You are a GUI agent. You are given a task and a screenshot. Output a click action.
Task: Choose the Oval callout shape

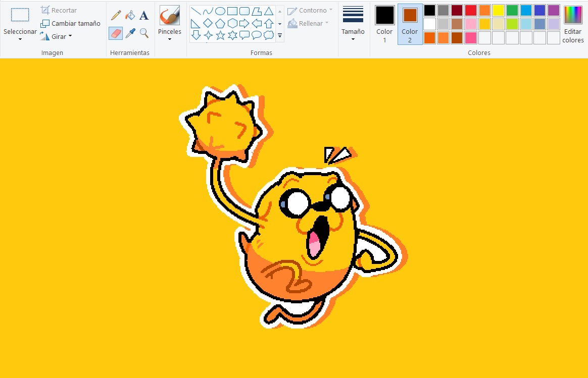pos(257,36)
